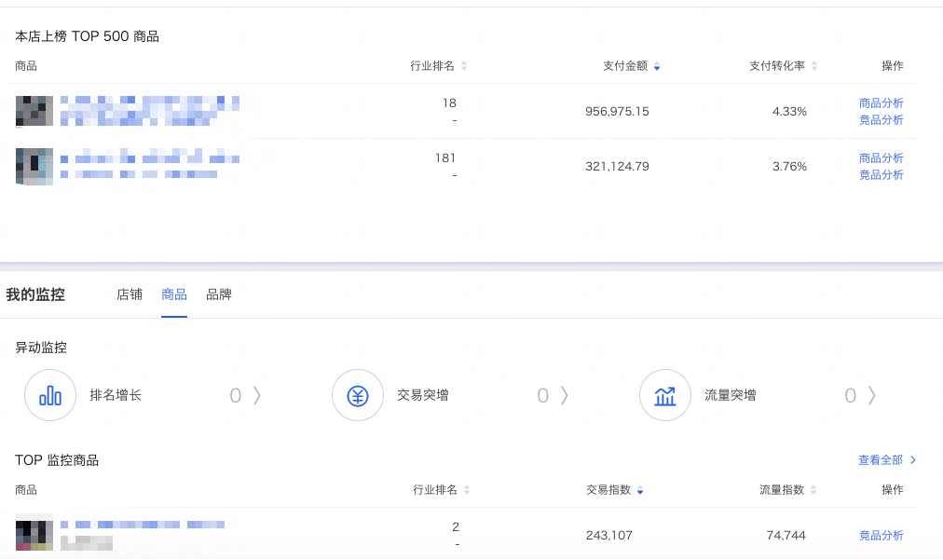Sort by 支付转化率 arrows

pyautogui.click(x=814, y=66)
